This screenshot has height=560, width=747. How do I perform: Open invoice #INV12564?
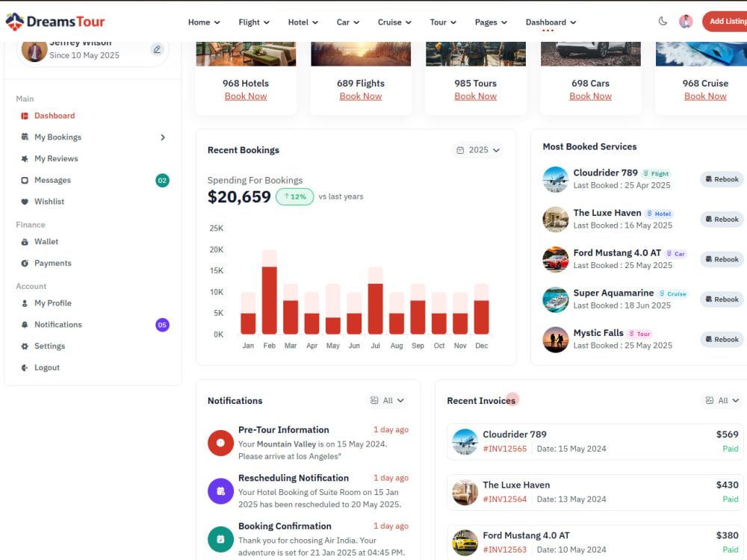pyautogui.click(x=505, y=499)
